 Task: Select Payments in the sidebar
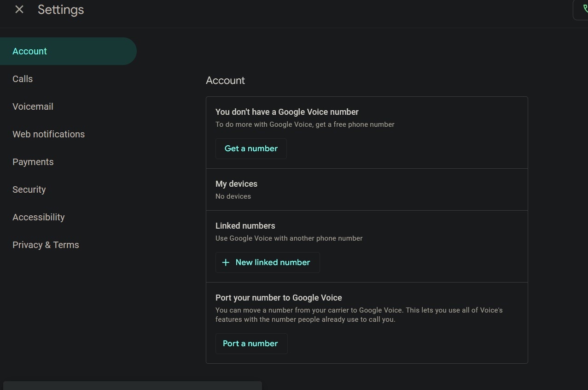point(33,162)
